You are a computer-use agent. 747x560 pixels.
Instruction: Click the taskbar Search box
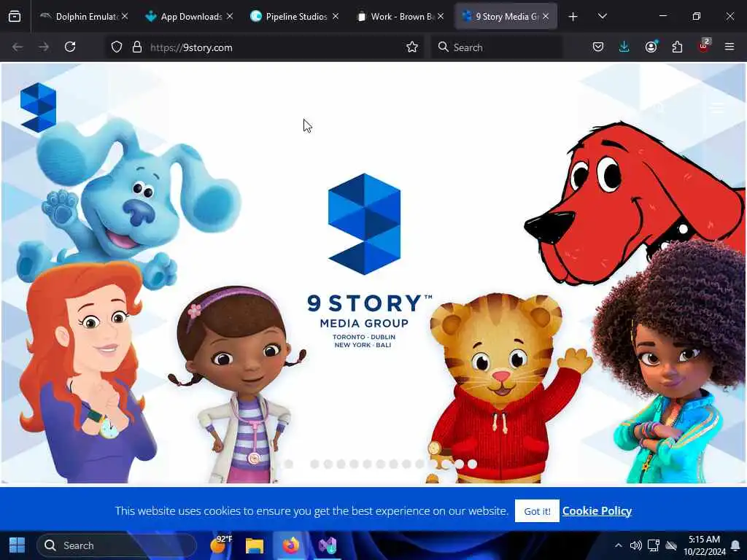click(117, 545)
